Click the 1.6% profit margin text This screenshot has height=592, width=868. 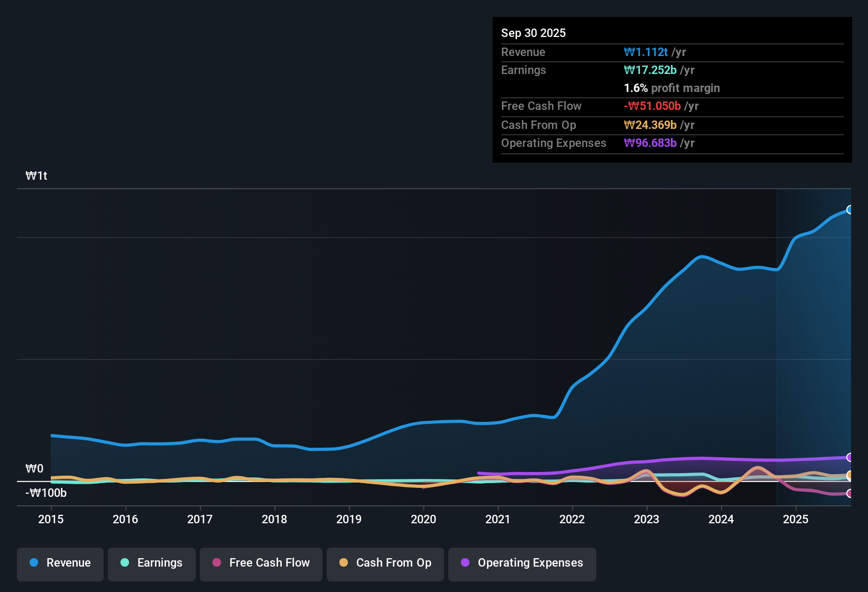[x=671, y=88]
